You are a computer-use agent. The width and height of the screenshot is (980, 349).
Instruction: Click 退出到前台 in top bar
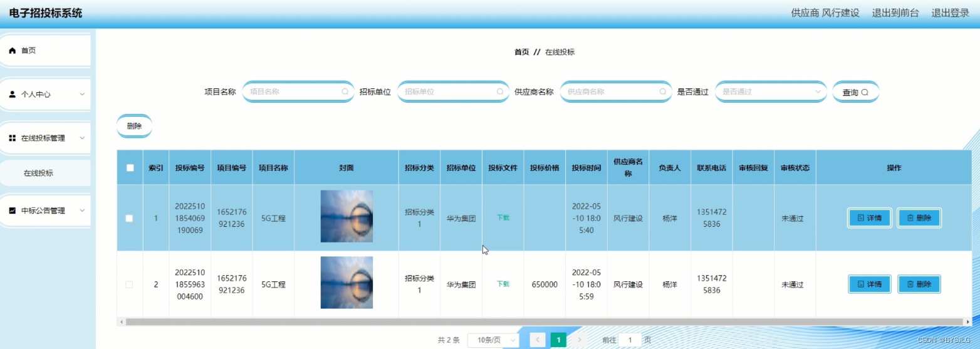895,13
